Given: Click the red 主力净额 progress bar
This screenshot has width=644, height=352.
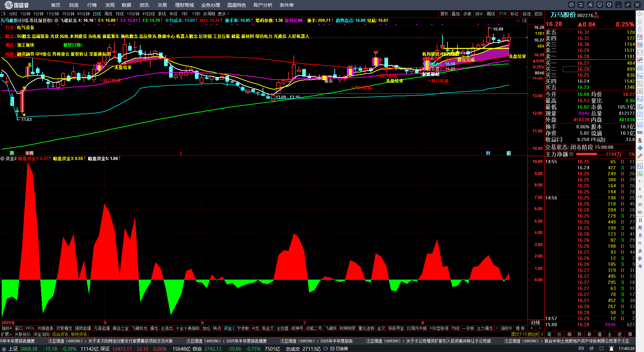Looking at the screenshot, I should click(586, 154).
